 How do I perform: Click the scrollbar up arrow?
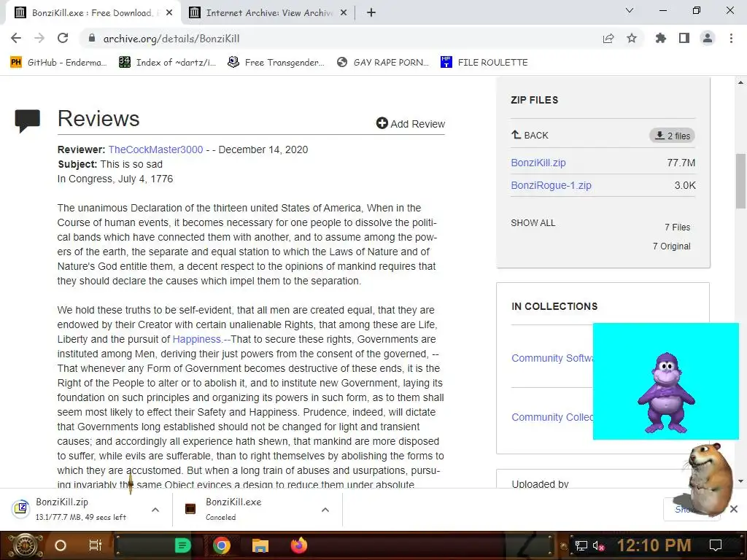[740, 82]
